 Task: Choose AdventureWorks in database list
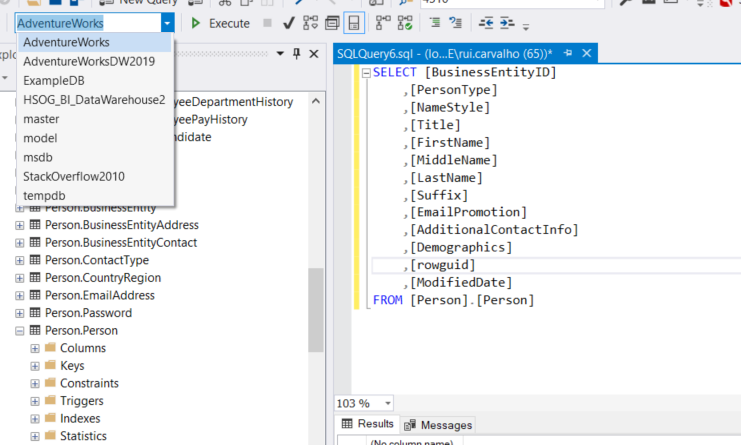(x=95, y=43)
